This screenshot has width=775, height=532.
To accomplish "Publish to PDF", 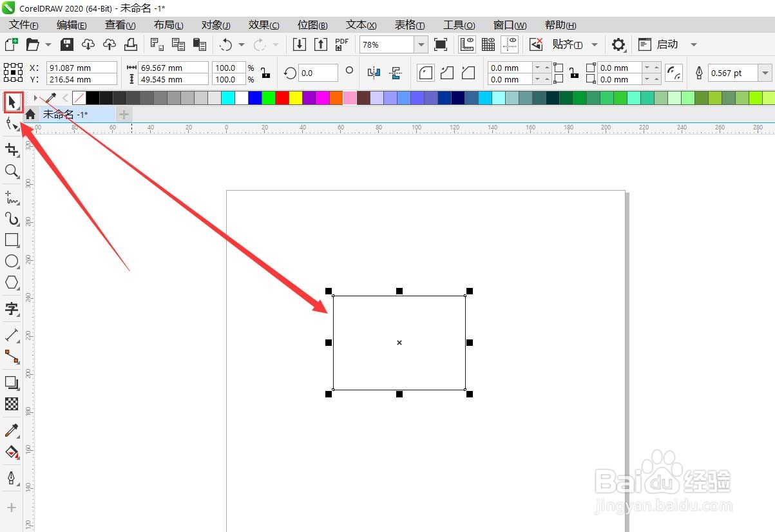I will [342, 44].
